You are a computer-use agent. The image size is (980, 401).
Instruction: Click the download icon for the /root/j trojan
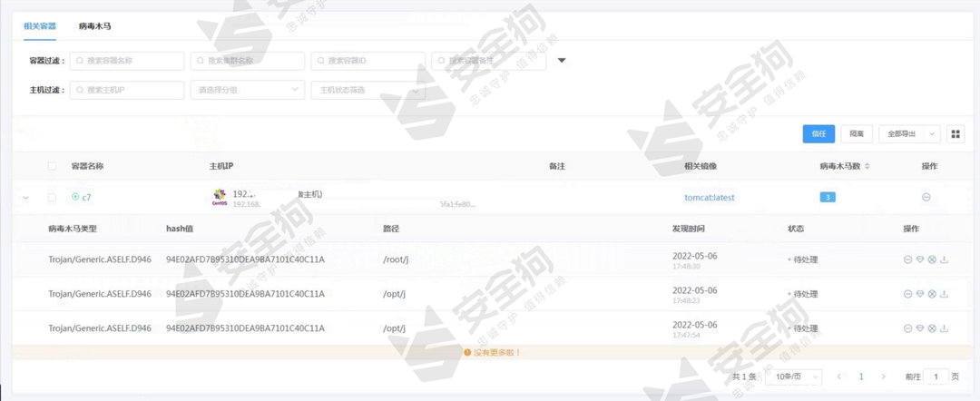coord(944,259)
